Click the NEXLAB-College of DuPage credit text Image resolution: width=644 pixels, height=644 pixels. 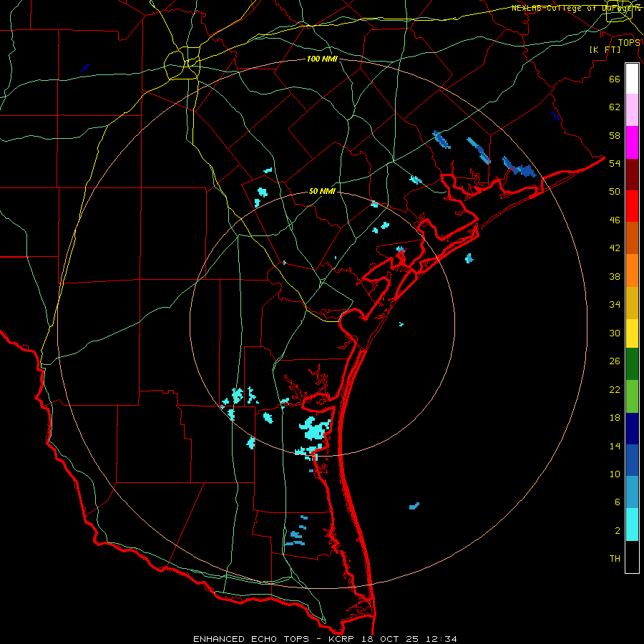point(576,8)
